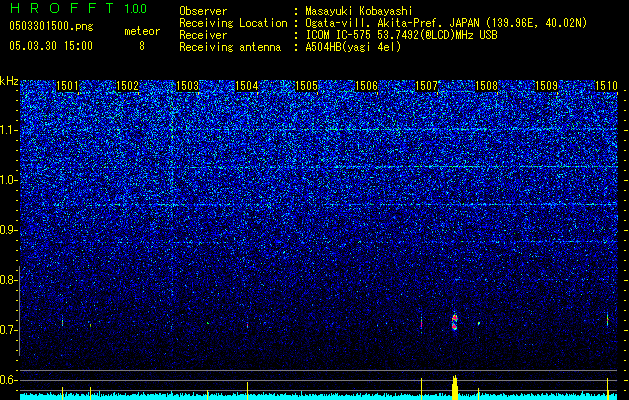Screen dimensions: 629x400
Task: Click the 1504 time marker
Action: point(247,86)
